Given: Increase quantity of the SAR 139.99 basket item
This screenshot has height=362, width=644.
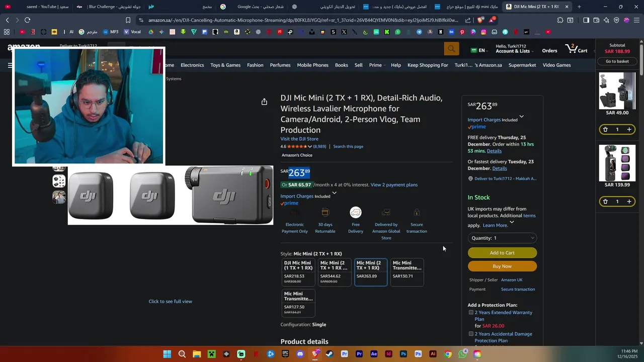Looking at the screenshot, I should click(x=629, y=201).
